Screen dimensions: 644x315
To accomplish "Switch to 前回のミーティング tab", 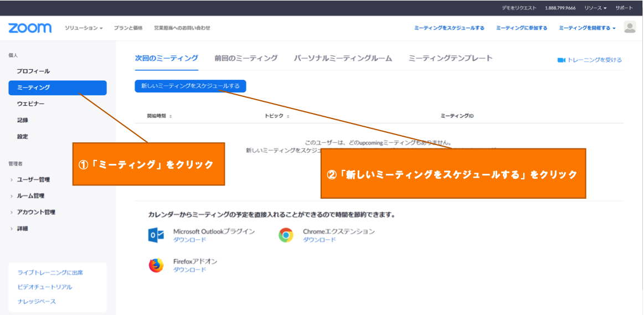I will 246,58.
